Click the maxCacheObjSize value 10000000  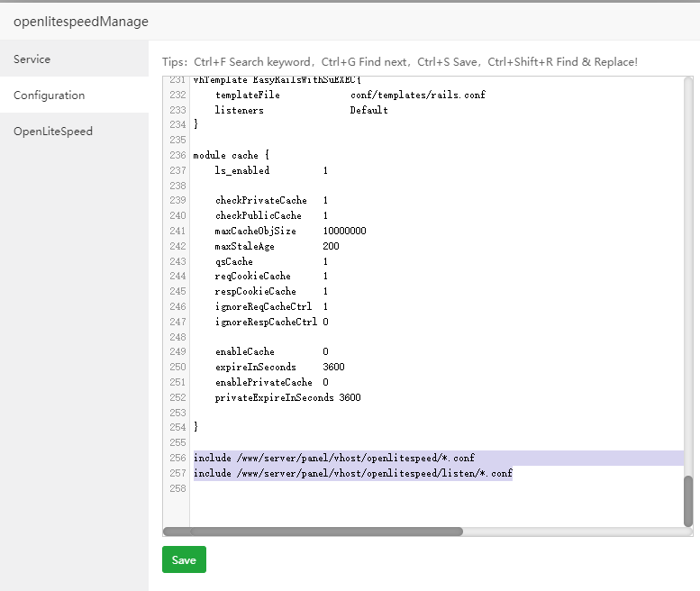click(344, 231)
